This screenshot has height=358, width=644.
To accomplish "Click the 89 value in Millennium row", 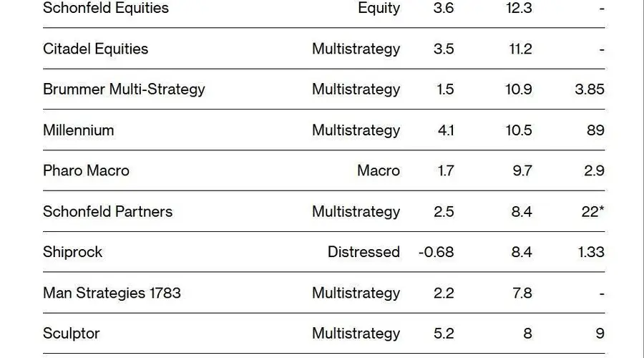I will point(595,130).
